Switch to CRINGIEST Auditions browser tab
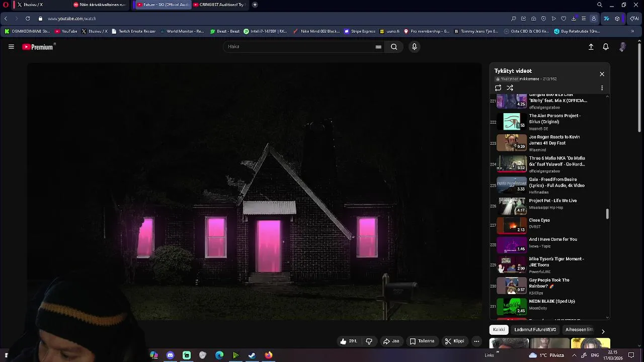Screen dimensions: 644x362 220,5
